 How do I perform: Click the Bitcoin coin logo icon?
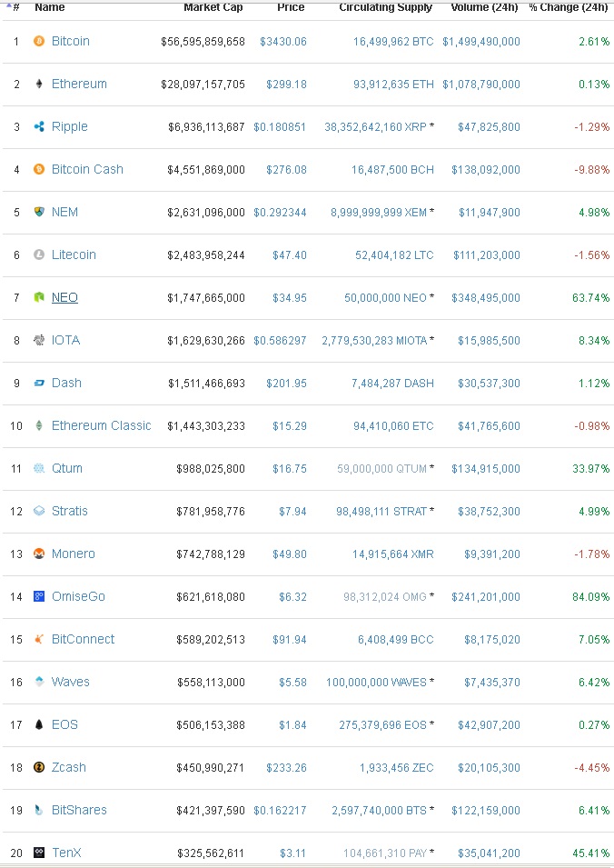[39, 41]
